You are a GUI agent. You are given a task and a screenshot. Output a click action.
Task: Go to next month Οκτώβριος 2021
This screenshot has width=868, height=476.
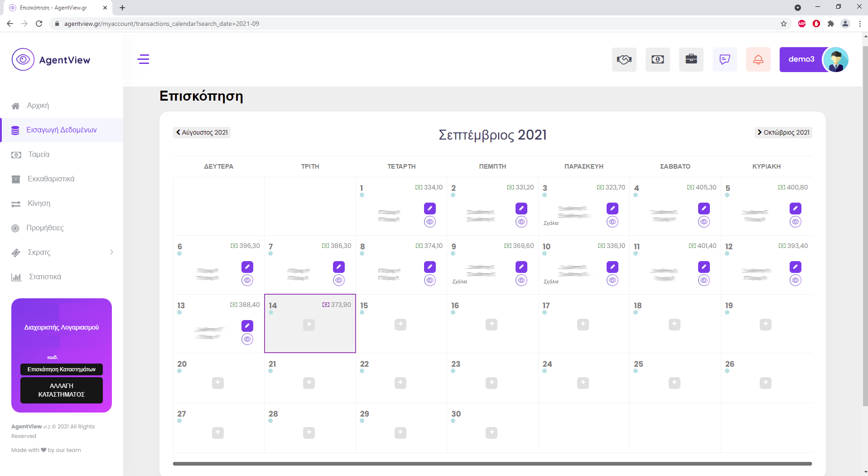[x=783, y=132]
